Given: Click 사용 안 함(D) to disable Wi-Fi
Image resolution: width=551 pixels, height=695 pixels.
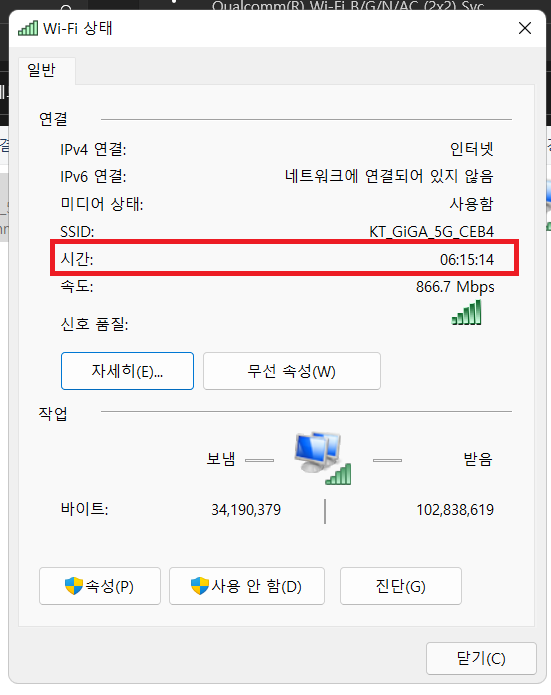Looking at the screenshot, I should click(x=247, y=586).
